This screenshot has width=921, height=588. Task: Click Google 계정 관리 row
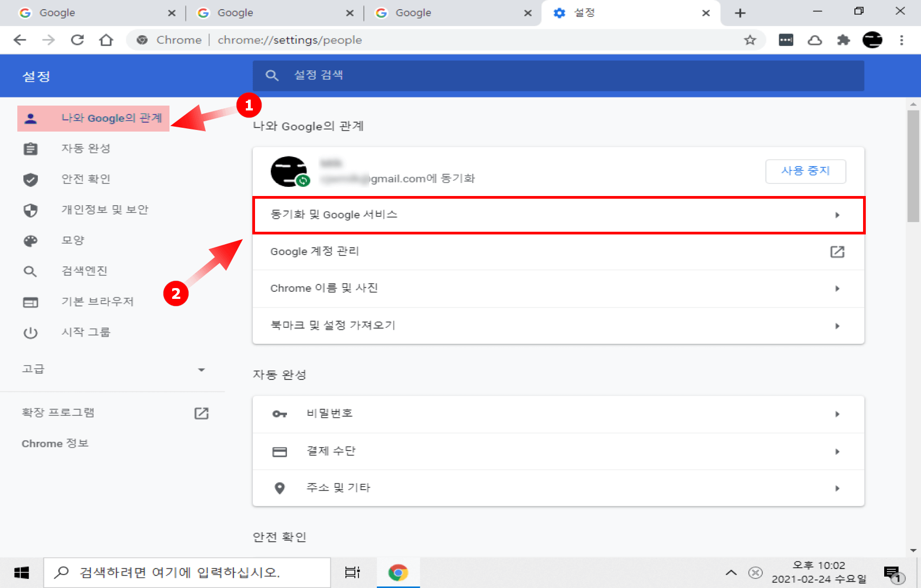coord(558,252)
